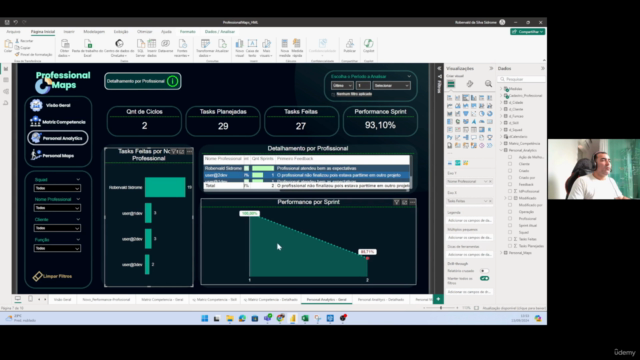Click the Atualizar refresh icon

(x=222, y=46)
